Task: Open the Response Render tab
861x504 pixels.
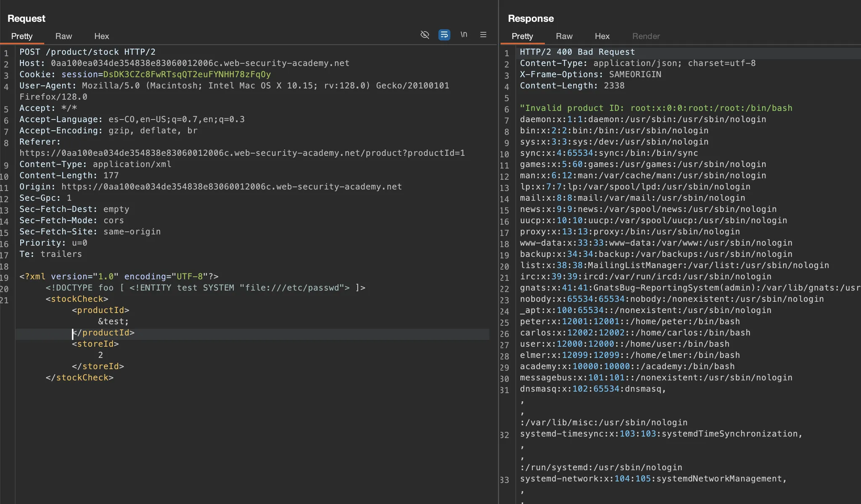Action: tap(646, 37)
